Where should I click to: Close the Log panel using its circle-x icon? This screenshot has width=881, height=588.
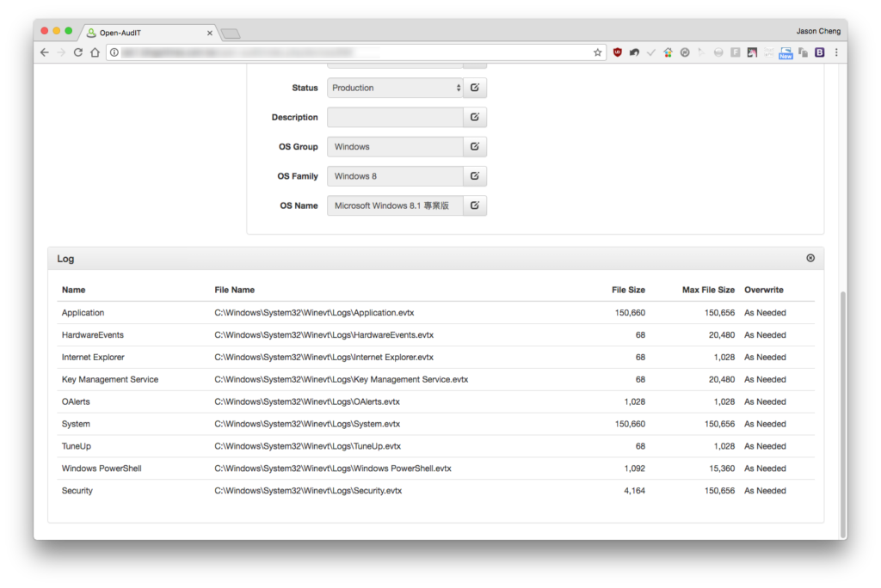[x=810, y=259]
